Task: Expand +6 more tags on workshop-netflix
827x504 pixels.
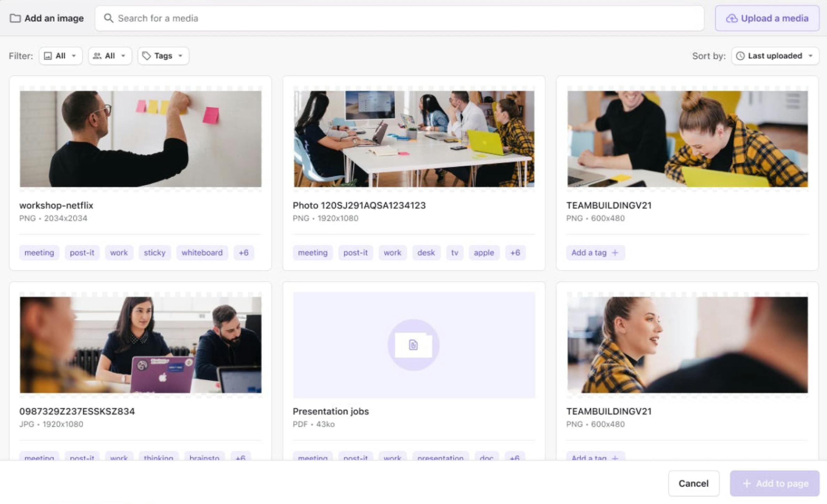Action: tap(243, 253)
